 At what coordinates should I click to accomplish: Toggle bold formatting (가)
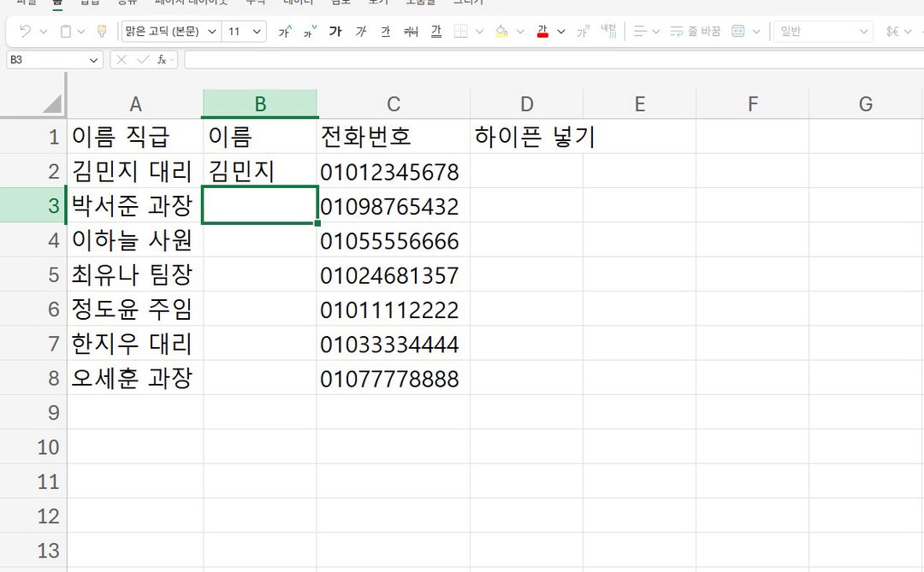pyautogui.click(x=335, y=32)
